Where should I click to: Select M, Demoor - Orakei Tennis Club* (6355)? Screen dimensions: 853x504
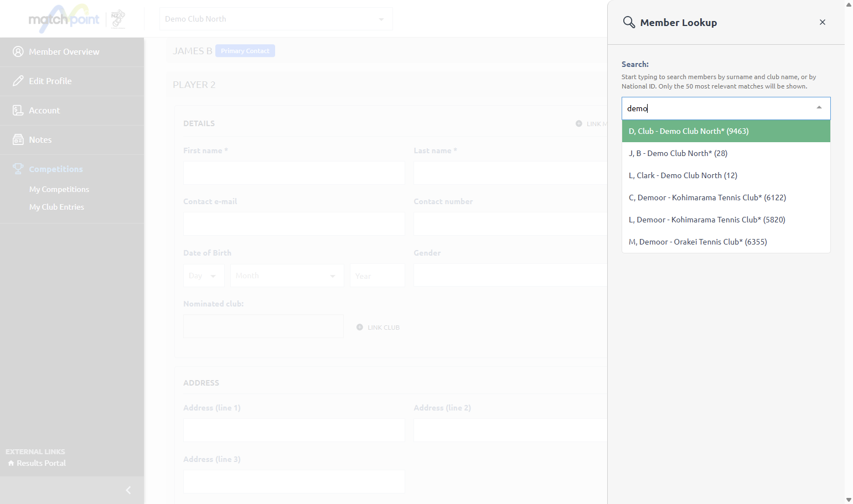726,242
